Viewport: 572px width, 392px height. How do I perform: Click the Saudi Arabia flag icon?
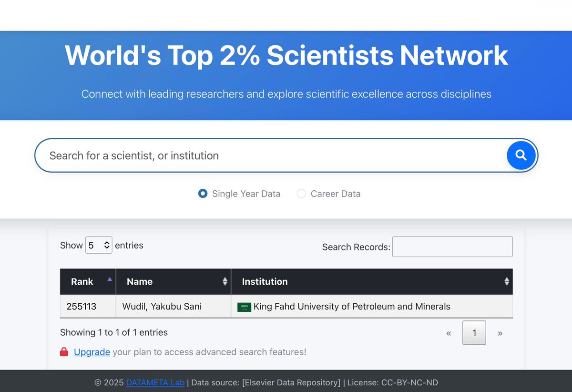[x=244, y=307]
